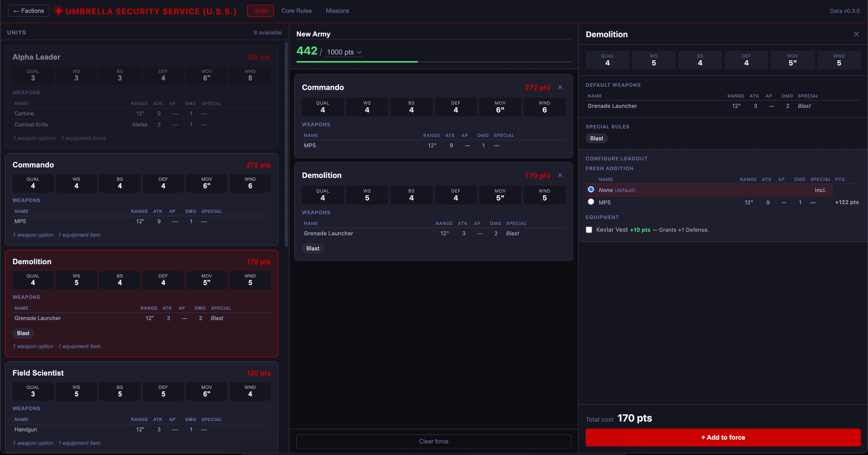
Task: Click the Blast tag in army Demolition card
Action: point(313,249)
